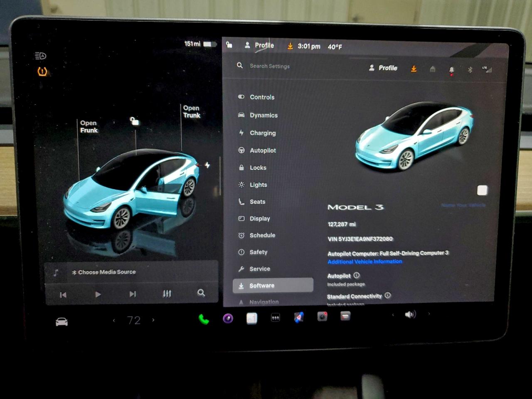Open the Charging settings section

[262, 133]
